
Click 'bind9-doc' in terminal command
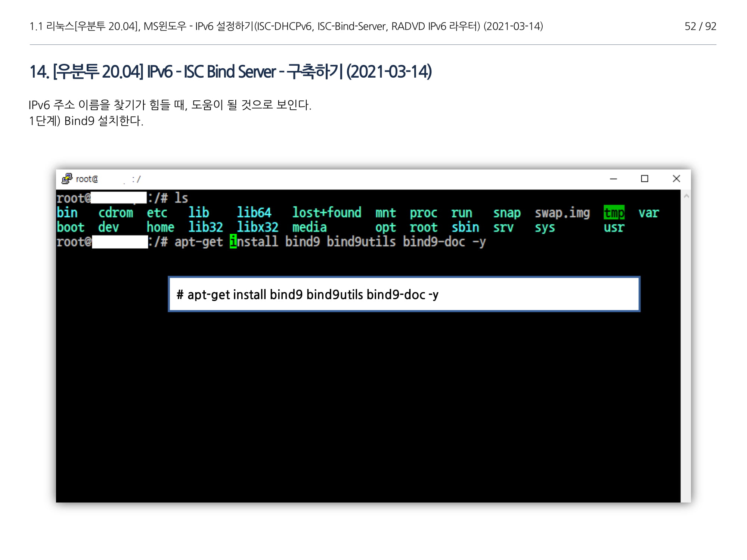pos(434,242)
